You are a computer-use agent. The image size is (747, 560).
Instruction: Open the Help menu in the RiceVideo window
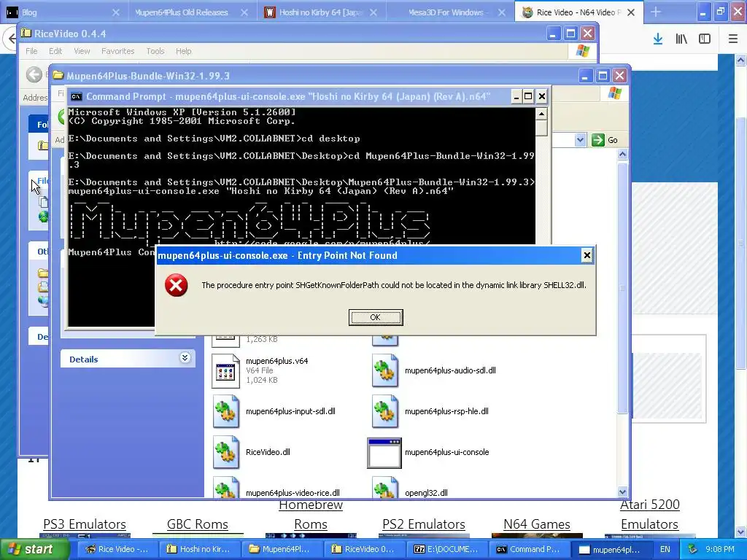point(183,51)
